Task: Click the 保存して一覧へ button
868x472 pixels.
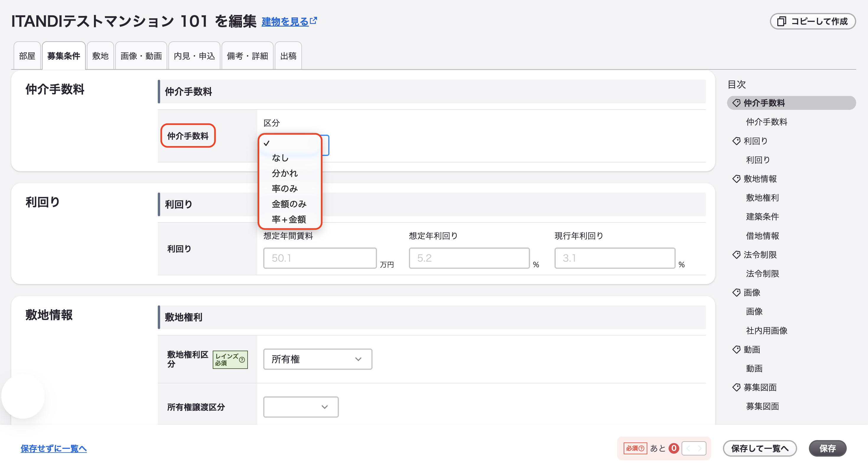Action: click(760, 448)
